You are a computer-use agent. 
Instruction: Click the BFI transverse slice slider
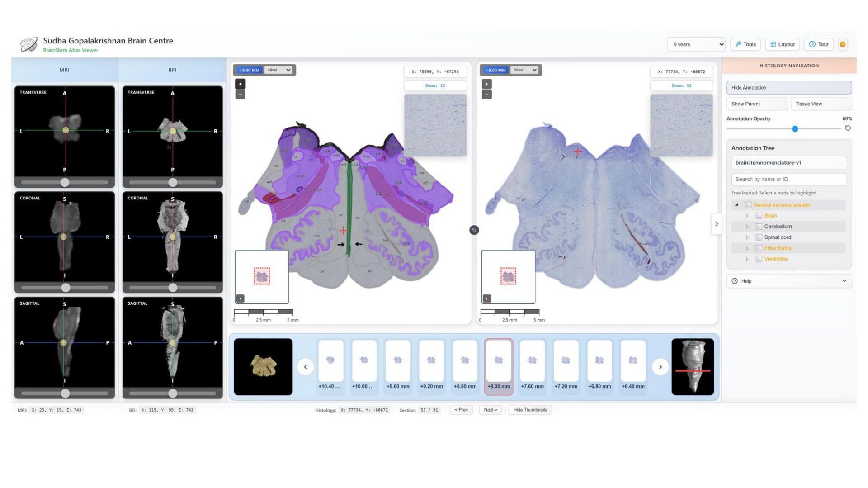pos(173,182)
